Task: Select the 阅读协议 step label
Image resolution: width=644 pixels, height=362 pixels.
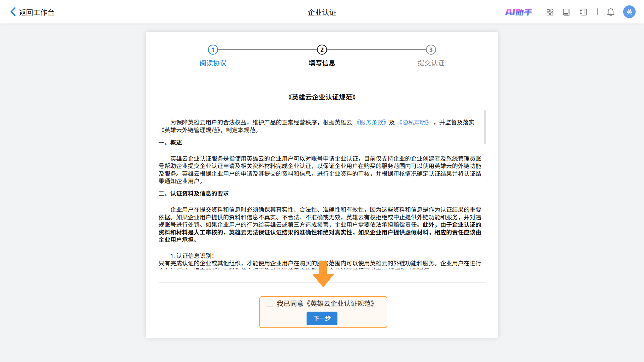Action: 213,63
